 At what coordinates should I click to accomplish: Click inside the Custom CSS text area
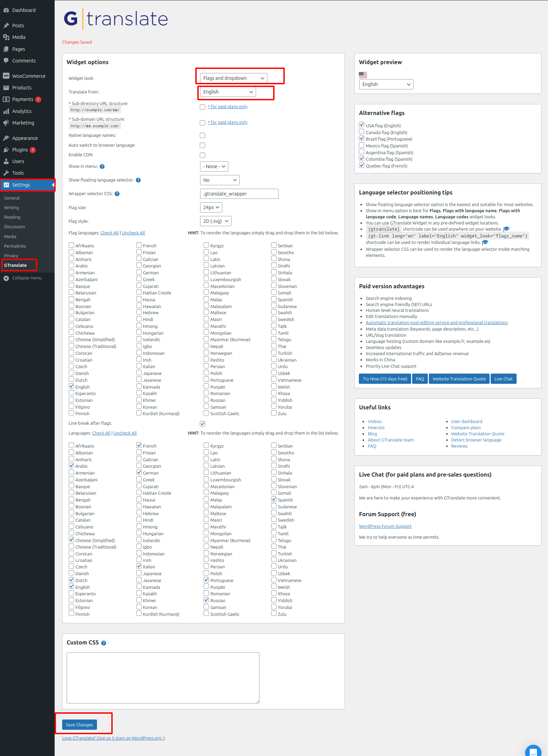(x=163, y=678)
